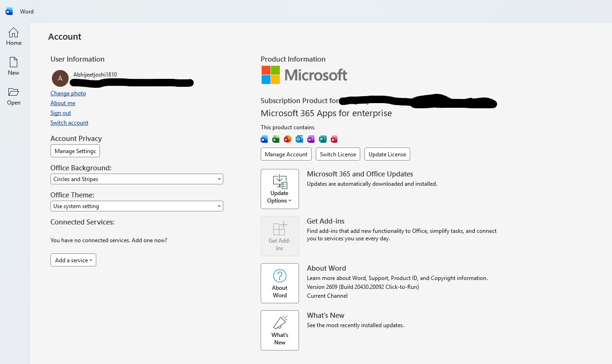Open the About me link
Image resolution: width=612 pixels, height=364 pixels.
click(63, 103)
